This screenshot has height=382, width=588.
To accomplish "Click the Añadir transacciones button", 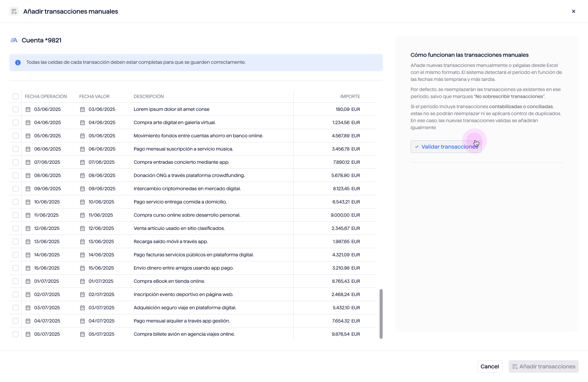I will click(x=543, y=366).
